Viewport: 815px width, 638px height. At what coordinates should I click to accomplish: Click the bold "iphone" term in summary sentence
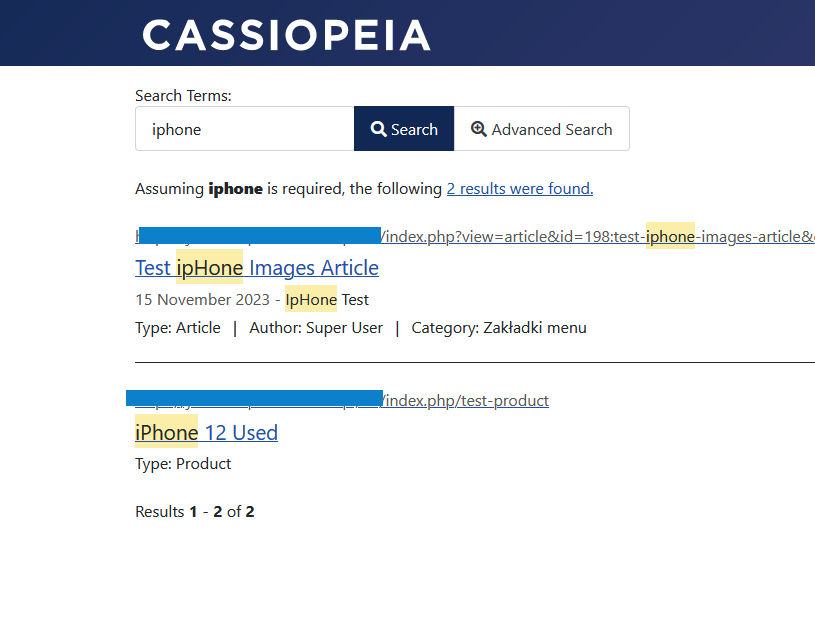pyautogui.click(x=235, y=188)
